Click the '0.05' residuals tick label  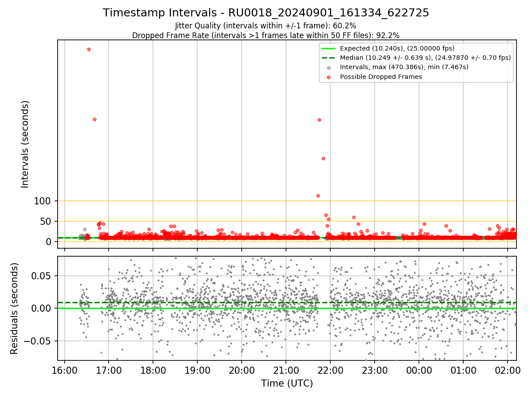41,276
